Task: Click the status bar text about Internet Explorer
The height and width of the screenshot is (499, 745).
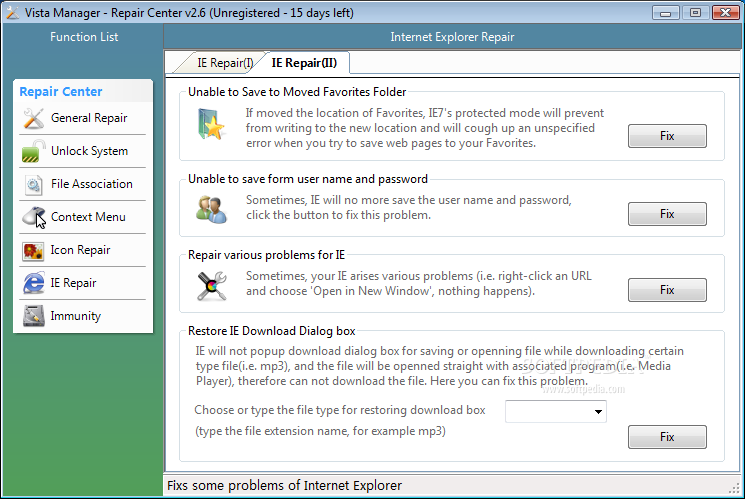Action: [x=284, y=485]
